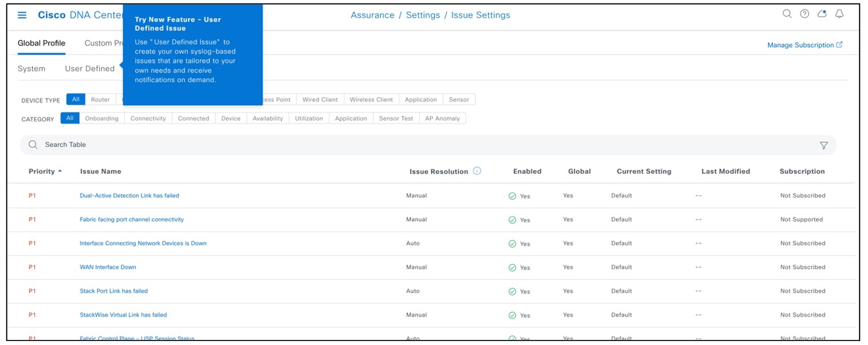868x345 pixels.
Task: Open the table filter funnel icon
Action: tap(824, 145)
